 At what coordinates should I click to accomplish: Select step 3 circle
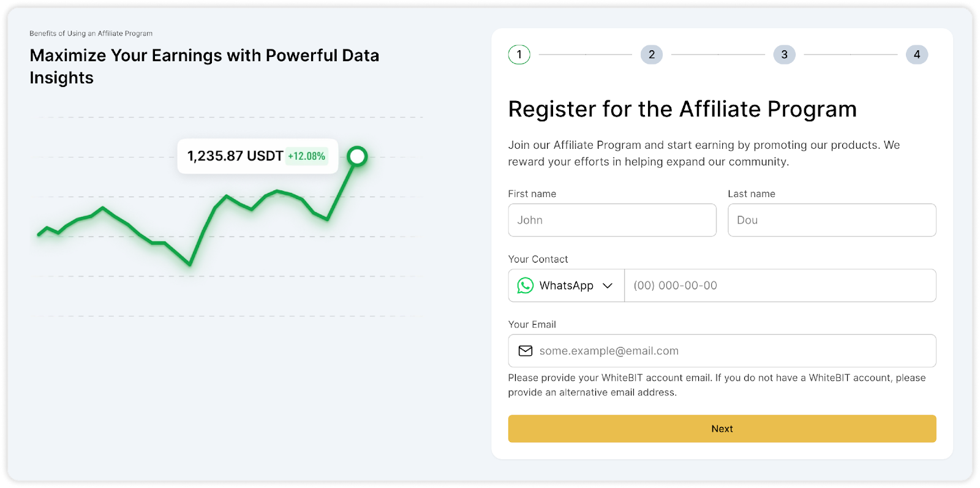click(784, 54)
